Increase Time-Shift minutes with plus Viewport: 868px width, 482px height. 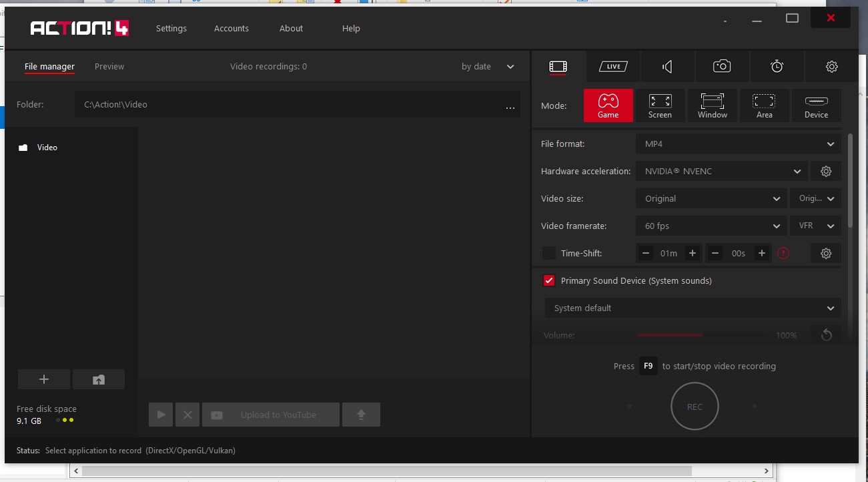click(693, 253)
